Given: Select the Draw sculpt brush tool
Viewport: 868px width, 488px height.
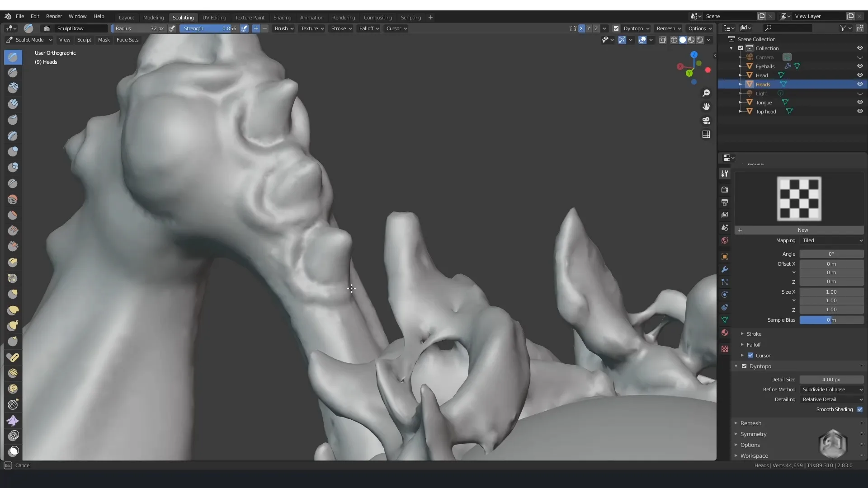Looking at the screenshot, I should (13, 57).
